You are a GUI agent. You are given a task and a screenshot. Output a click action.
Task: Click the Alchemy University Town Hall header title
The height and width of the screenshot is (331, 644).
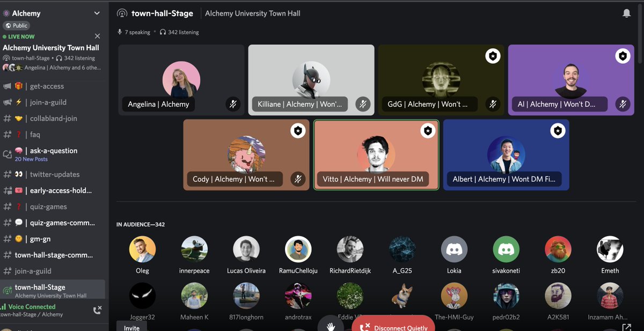[x=253, y=13]
